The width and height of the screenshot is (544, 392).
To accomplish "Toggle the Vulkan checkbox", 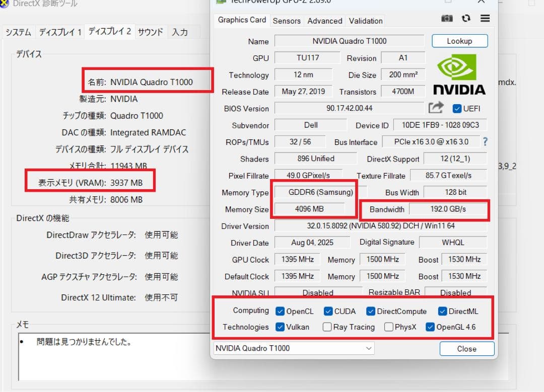I will coord(280,327).
